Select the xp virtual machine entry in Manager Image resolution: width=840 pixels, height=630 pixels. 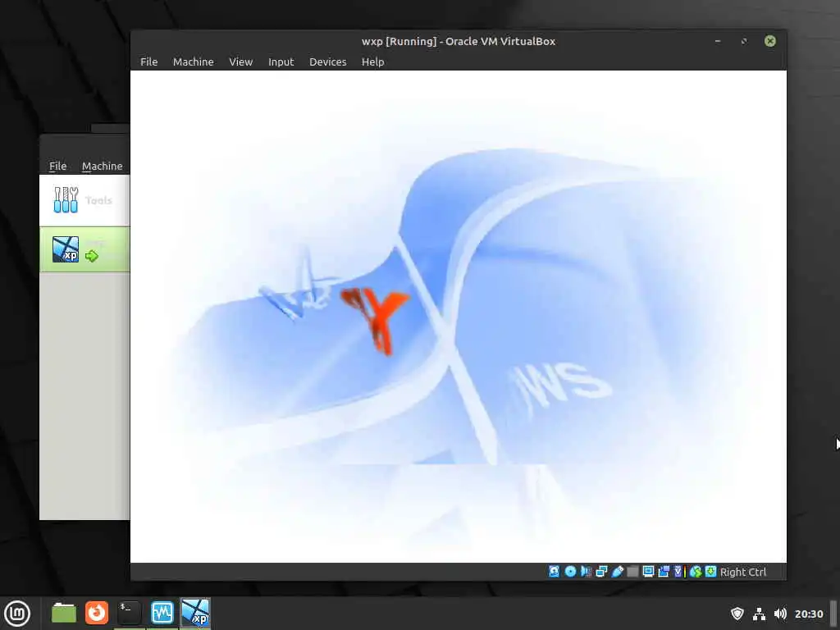pos(84,249)
